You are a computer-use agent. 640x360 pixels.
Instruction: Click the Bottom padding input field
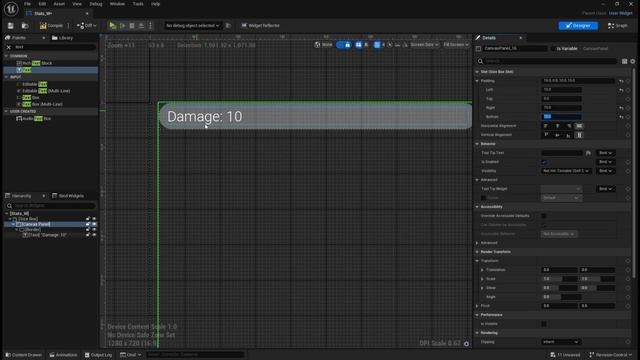coord(562,117)
